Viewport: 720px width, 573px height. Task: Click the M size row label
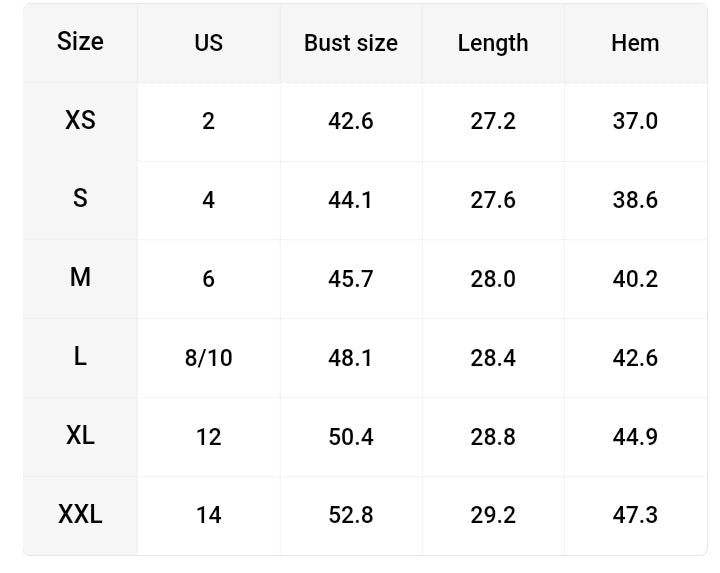pos(80,278)
